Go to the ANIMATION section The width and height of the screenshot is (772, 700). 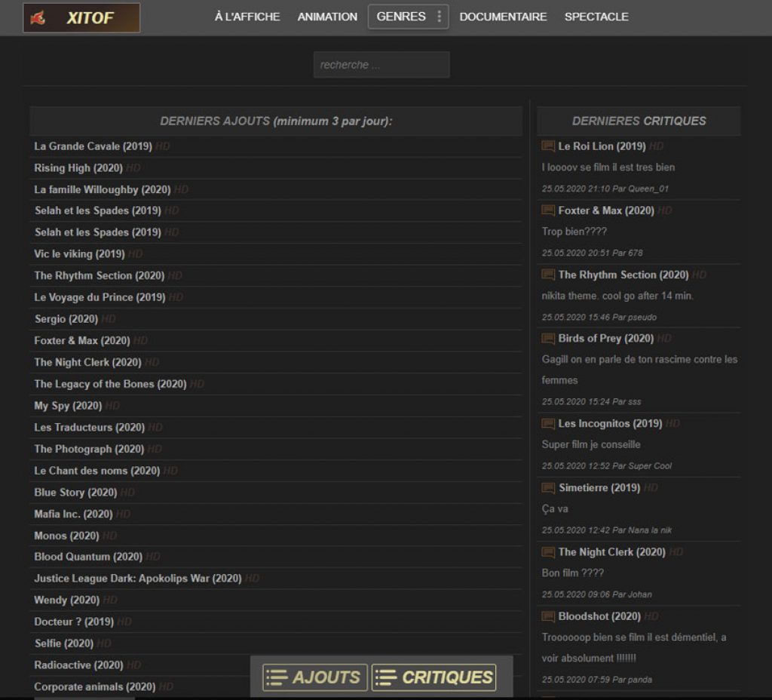pyautogui.click(x=327, y=17)
